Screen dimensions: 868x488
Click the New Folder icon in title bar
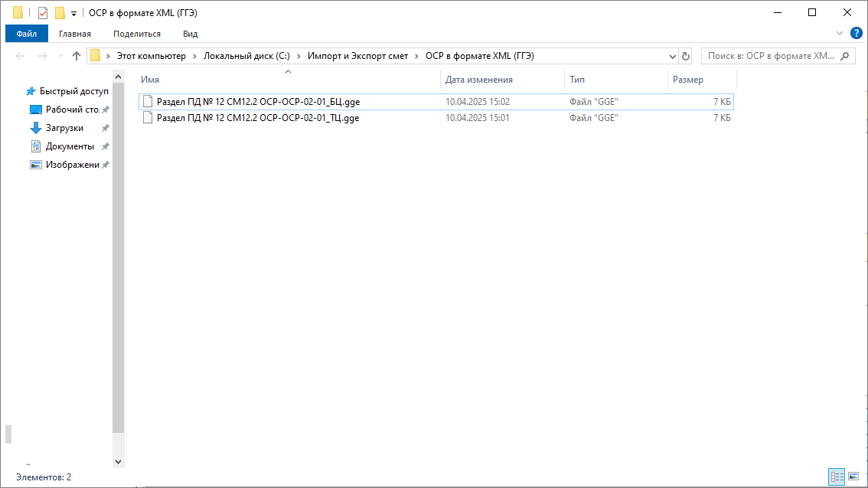click(60, 13)
